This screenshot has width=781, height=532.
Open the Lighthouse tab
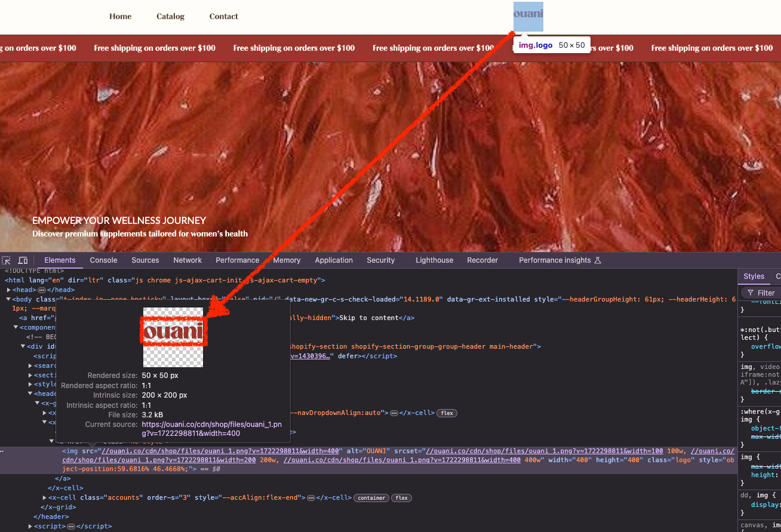[x=434, y=260]
